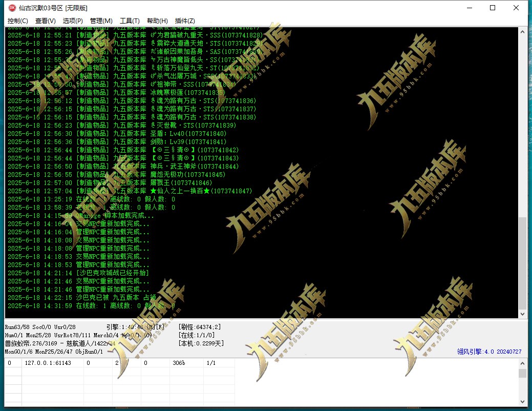
Task: Click log scrollbar up arrow
Action: click(522, 32)
